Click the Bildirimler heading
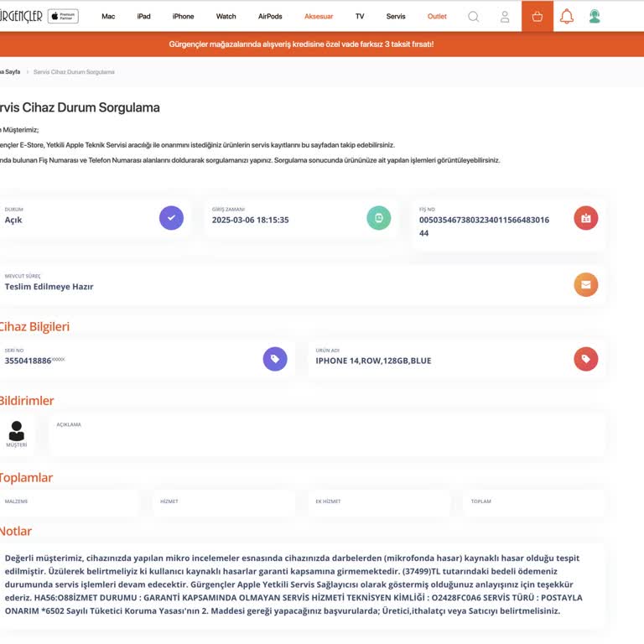Viewport: 644px width, 644px height. (27, 401)
